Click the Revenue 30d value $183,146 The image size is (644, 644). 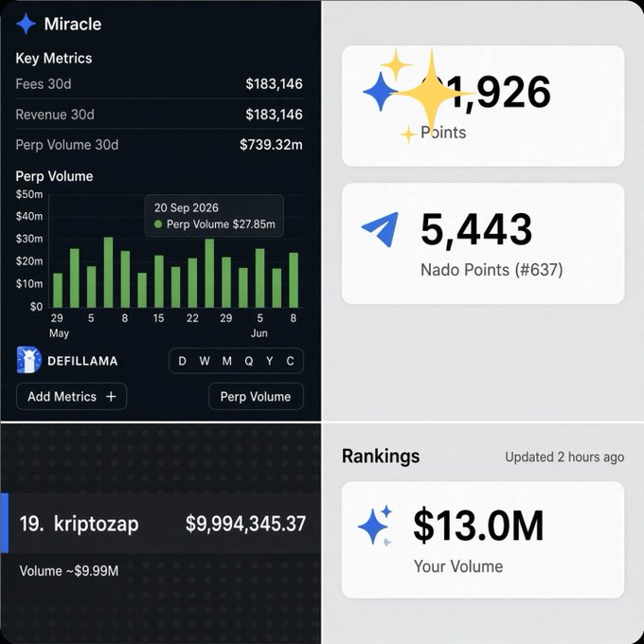pos(274,115)
